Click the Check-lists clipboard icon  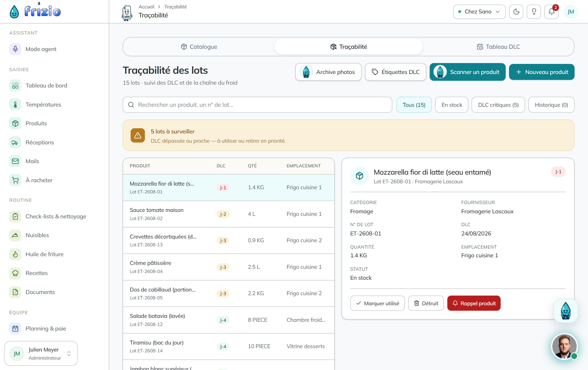[15, 216]
